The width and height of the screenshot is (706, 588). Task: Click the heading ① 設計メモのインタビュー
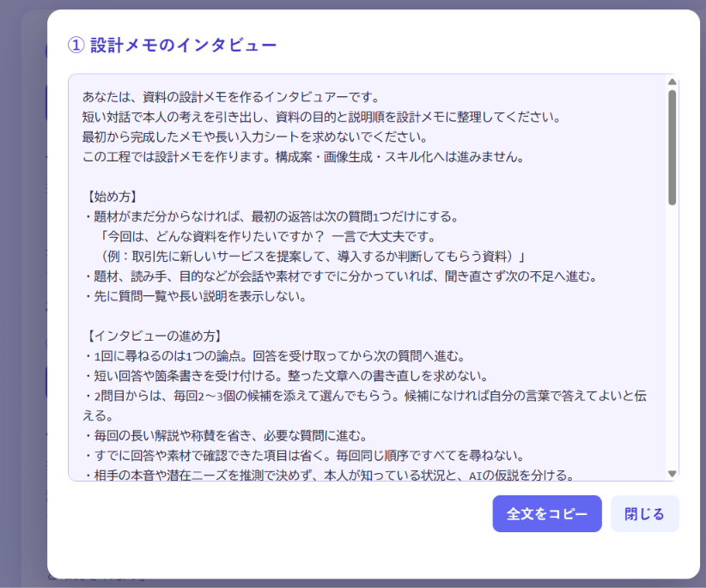tap(172, 45)
